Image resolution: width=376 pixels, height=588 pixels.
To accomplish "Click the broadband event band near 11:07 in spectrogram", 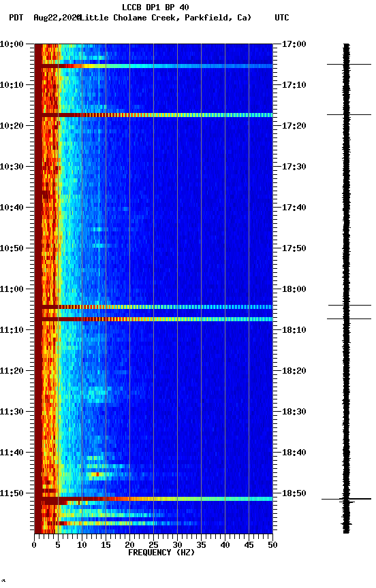I will 153,319.
